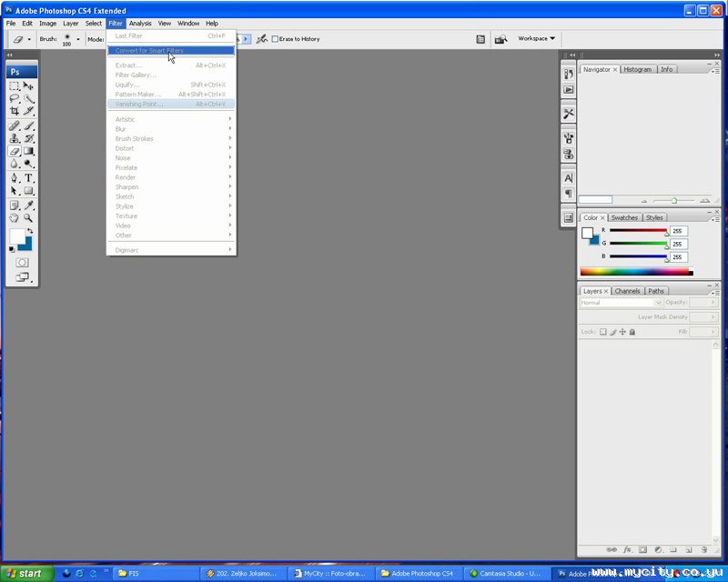728x582 pixels.
Task: Open the Sharpen filter submenu
Action: click(171, 187)
